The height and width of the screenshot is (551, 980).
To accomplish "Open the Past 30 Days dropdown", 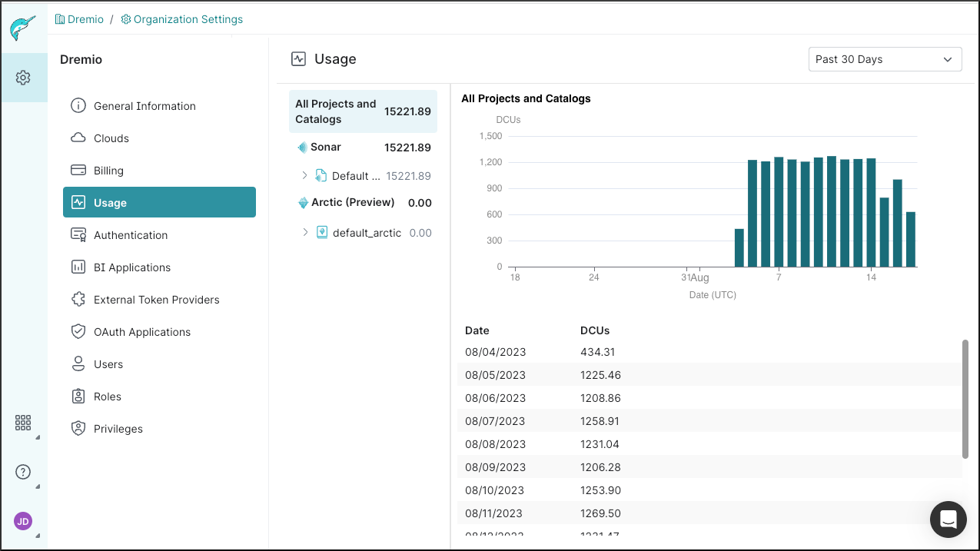I will pos(885,59).
